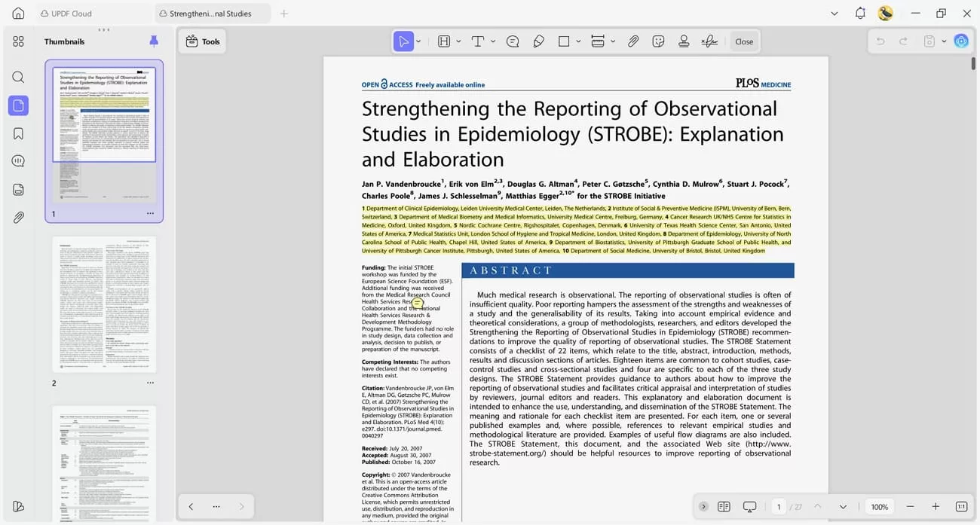Select the Stamp tool
Screen dimensions: 980x525
coord(684,41)
